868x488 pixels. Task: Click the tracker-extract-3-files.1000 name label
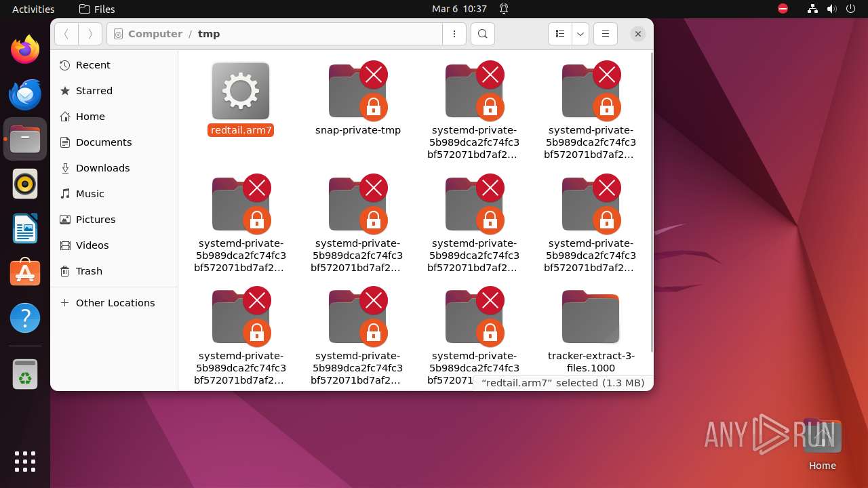[x=591, y=362]
